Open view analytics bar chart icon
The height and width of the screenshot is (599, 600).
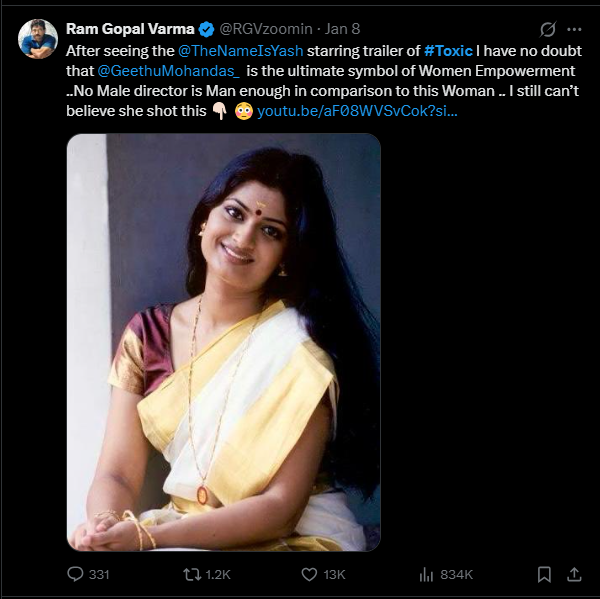pyautogui.click(x=426, y=574)
